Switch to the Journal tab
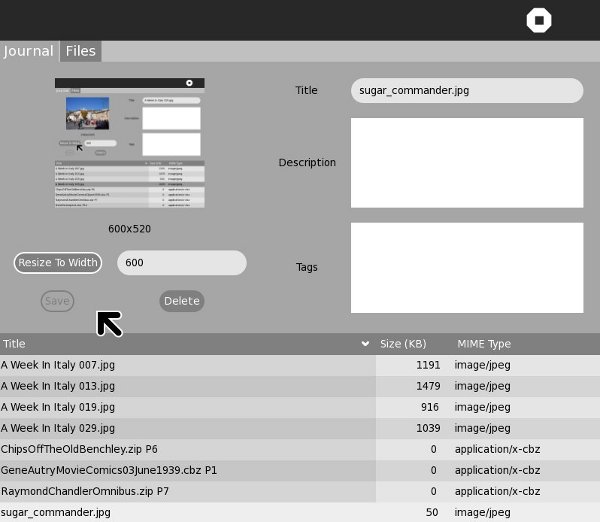The width and height of the screenshot is (600, 522). pos(28,51)
